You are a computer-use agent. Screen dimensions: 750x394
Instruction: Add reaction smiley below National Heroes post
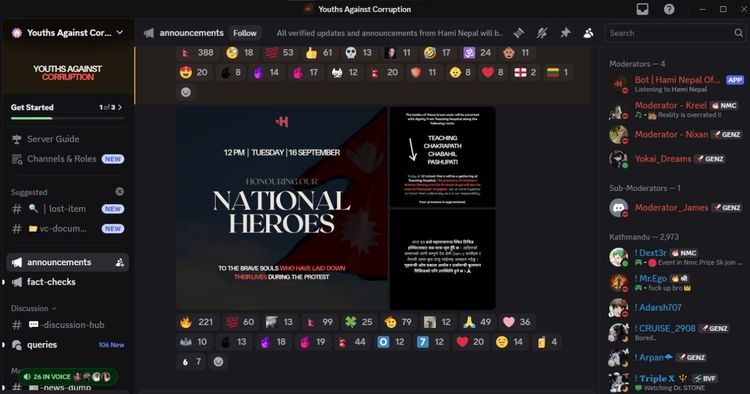pyautogui.click(x=218, y=361)
